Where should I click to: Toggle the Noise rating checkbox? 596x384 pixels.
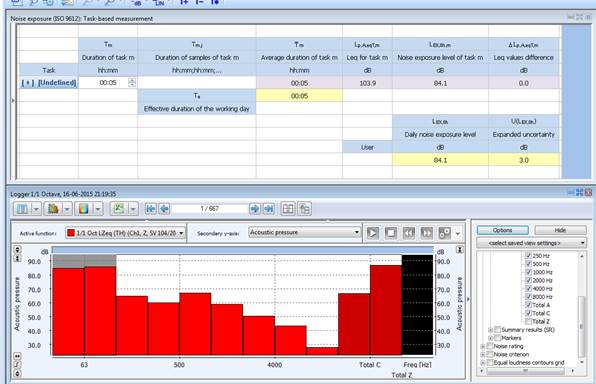490,346
